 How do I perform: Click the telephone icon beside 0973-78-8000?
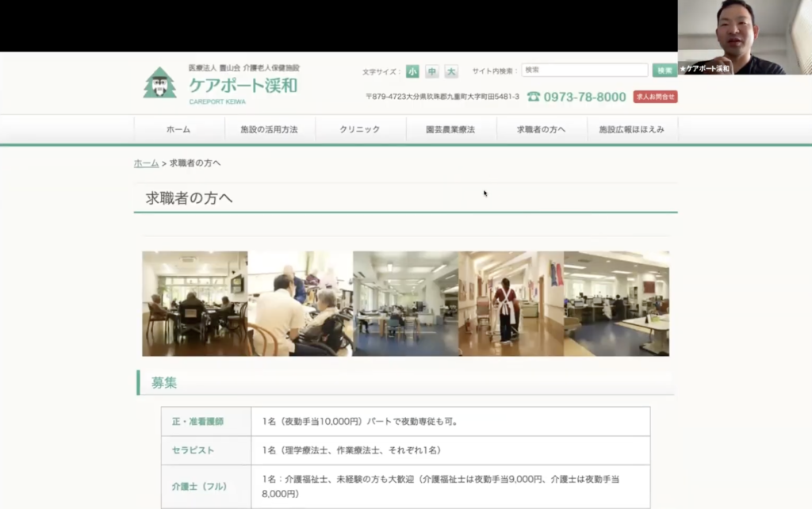pyautogui.click(x=534, y=97)
